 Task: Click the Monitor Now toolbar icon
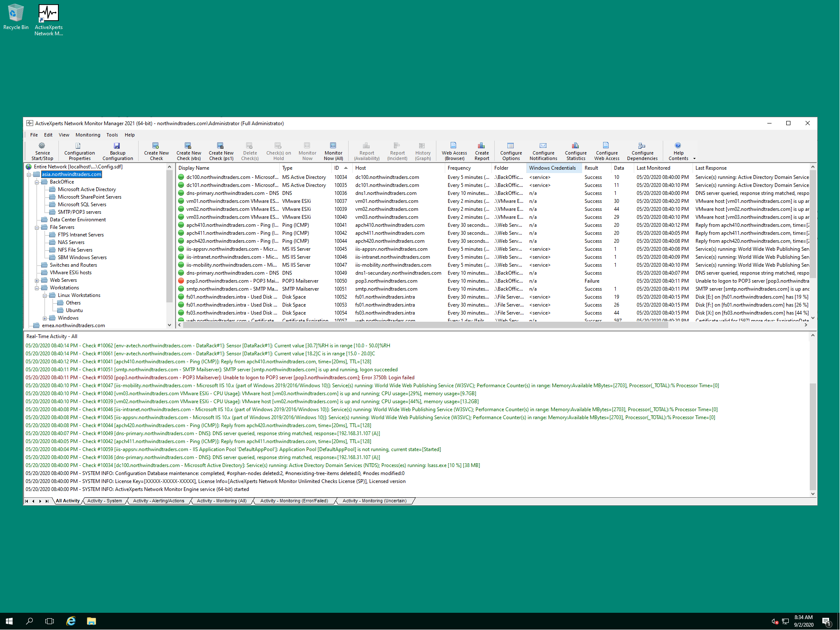307,151
